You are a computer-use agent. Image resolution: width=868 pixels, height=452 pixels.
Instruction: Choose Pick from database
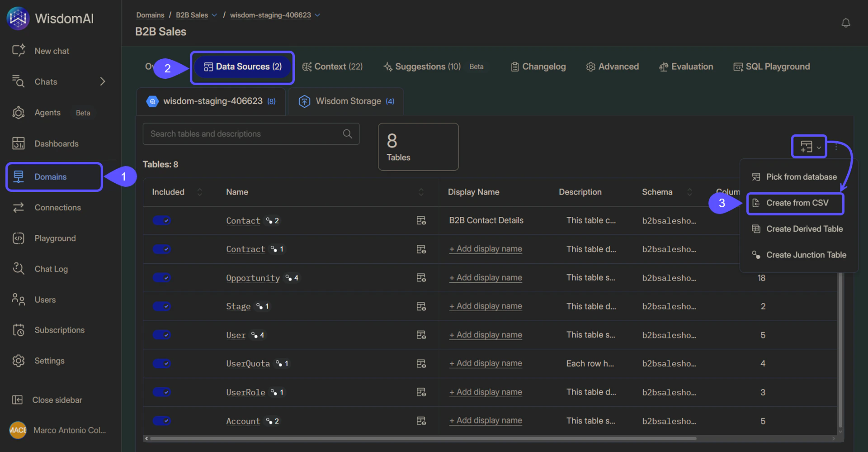point(794,177)
